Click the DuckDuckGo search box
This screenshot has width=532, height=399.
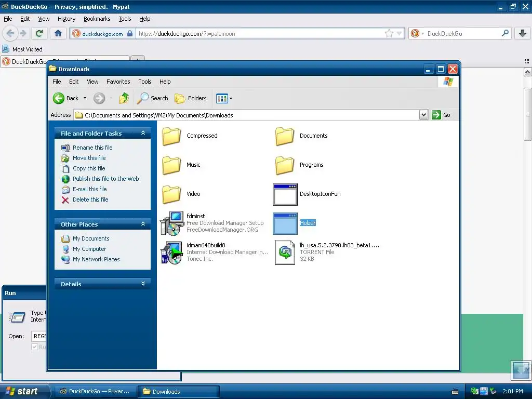[x=463, y=34]
